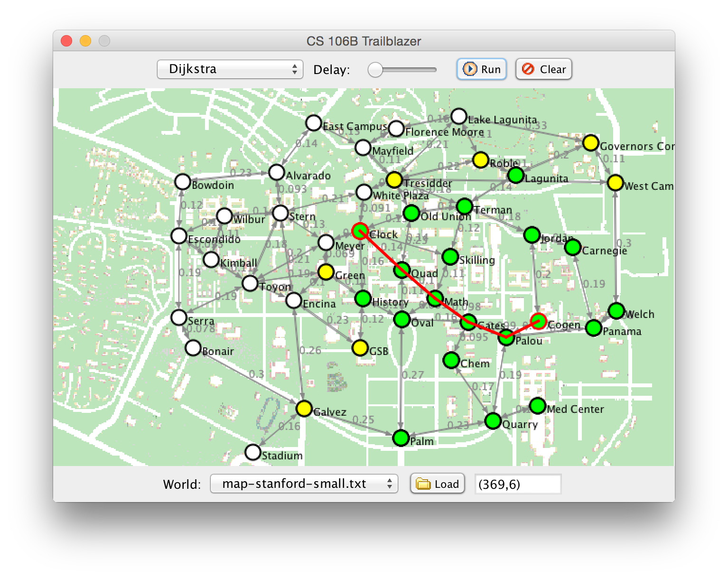Image resolution: width=728 pixels, height=578 pixels.
Task: Adjust the Delay slider handle
Action: pyautogui.click(x=375, y=70)
